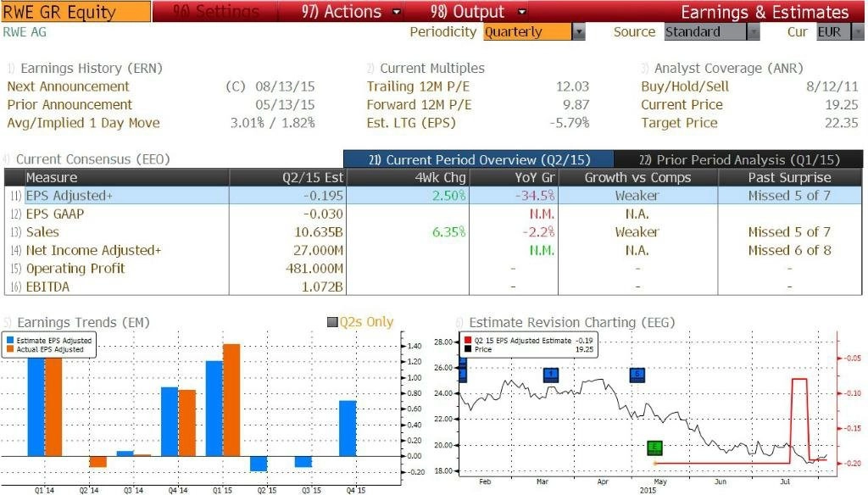Open Estimate Revision Charting (EEG) link
The height and width of the screenshot is (495, 868).
[572, 322]
